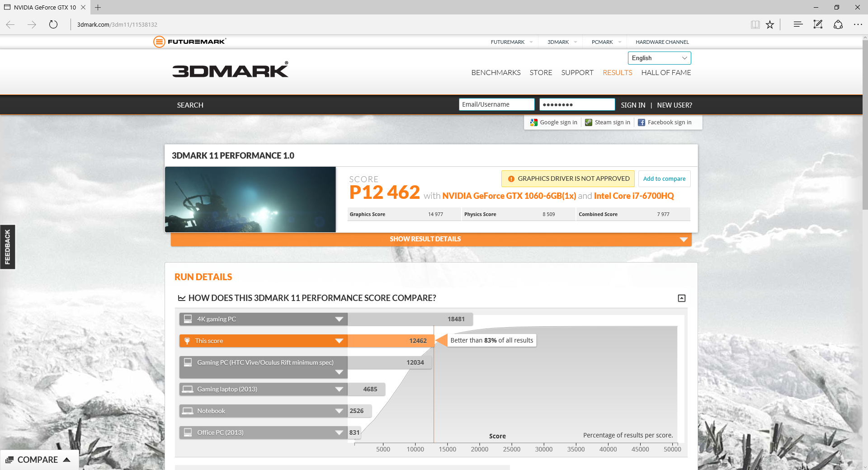Open the STORE menu item

tap(541, 72)
